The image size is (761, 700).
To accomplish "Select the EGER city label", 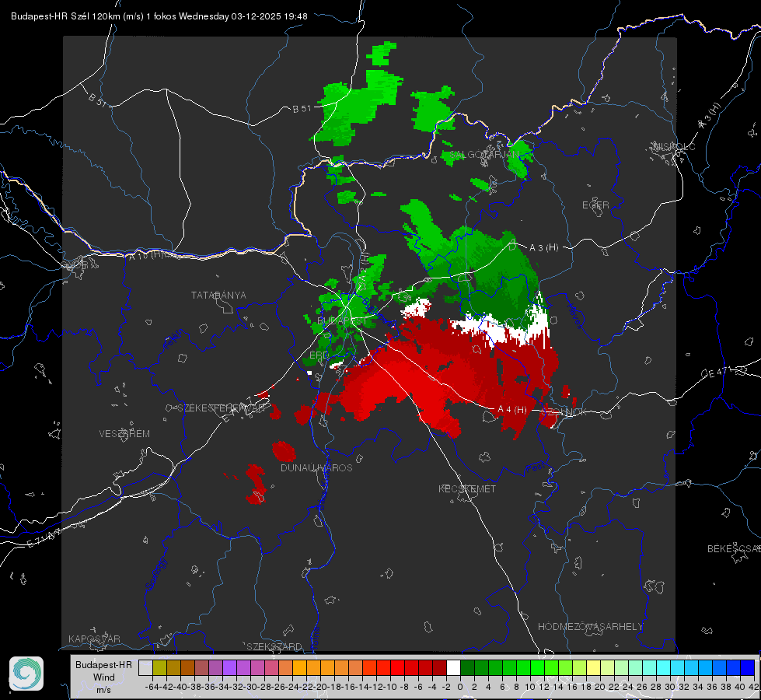I will click(x=595, y=205).
